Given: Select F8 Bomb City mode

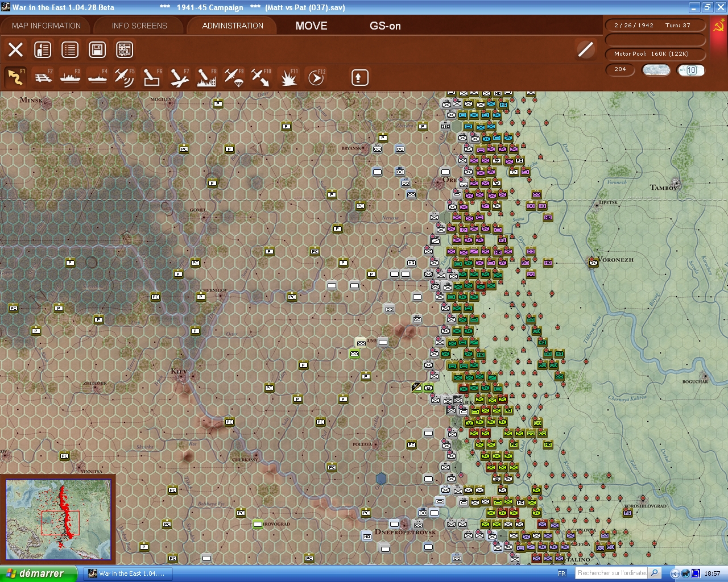Looking at the screenshot, I should click(206, 77).
